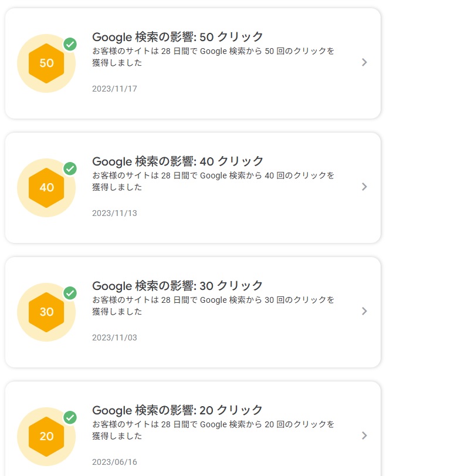Select the date 2023/11/17 on card
The width and height of the screenshot is (451, 476).
pyautogui.click(x=114, y=89)
